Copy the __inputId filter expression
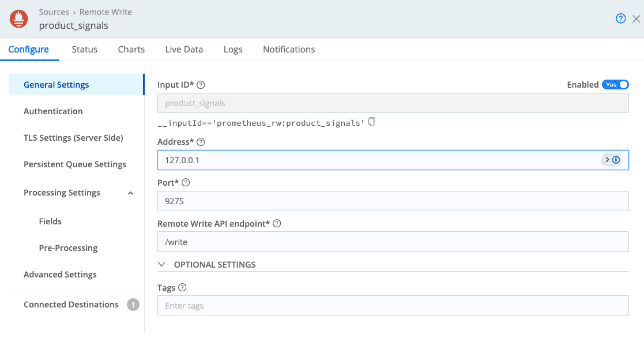Screen dimensions: 644x338 pyautogui.click(x=372, y=122)
